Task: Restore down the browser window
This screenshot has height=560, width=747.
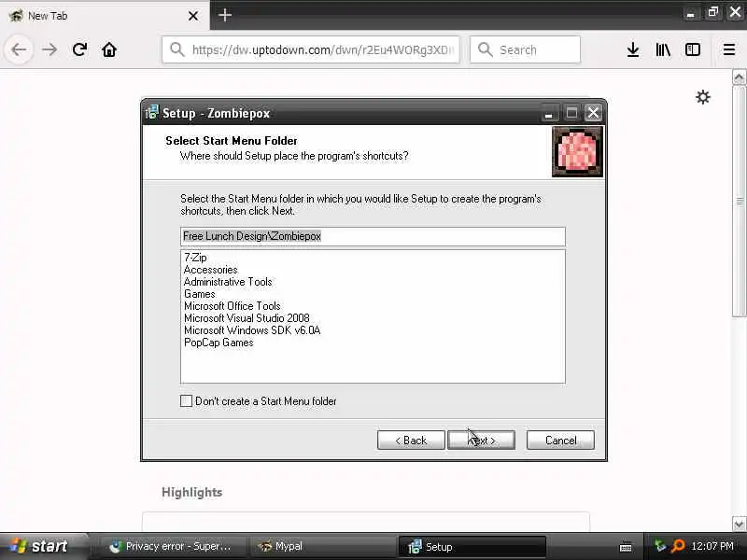Action: coord(712,12)
